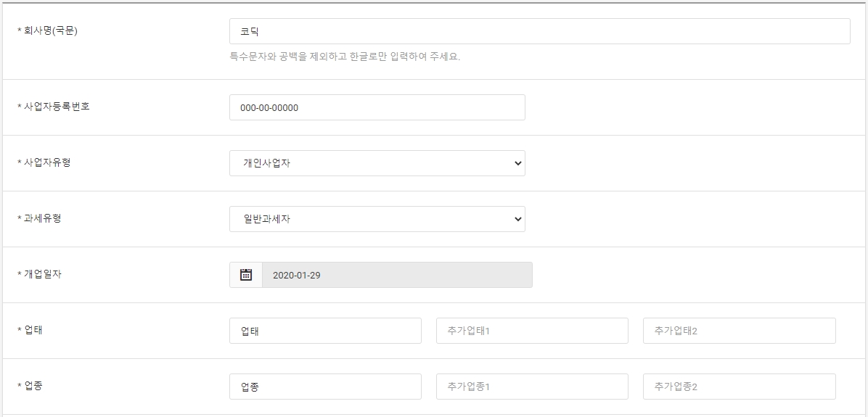Click the 사업자유형 row label
The height and width of the screenshot is (417, 868).
(x=44, y=162)
